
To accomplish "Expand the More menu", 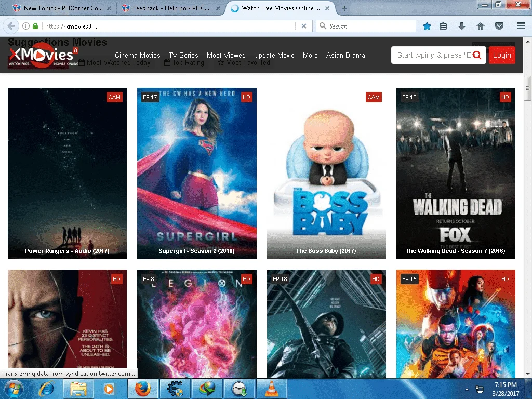I will click(x=310, y=55).
